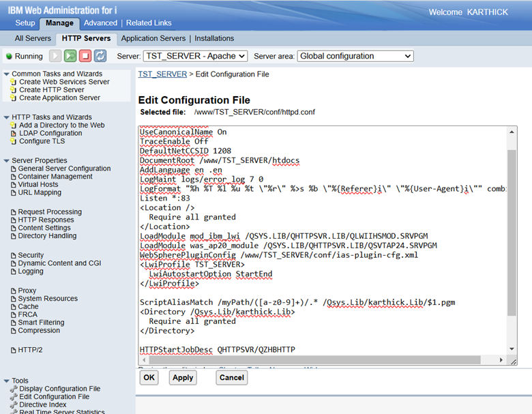Open the Server selection dropdown
Screen dimensions: 532x414
(196, 56)
